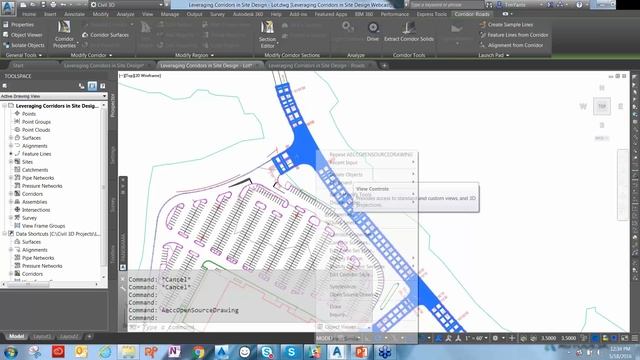Click the new drawing tab plus button
The height and width of the screenshot is (360, 640).
(x=384, y=66)
